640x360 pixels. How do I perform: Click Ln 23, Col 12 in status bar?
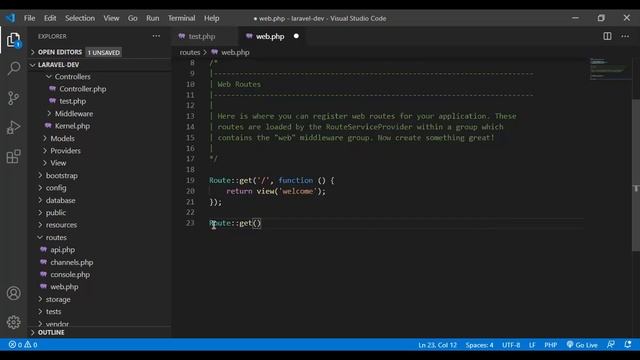coord(437,344)
